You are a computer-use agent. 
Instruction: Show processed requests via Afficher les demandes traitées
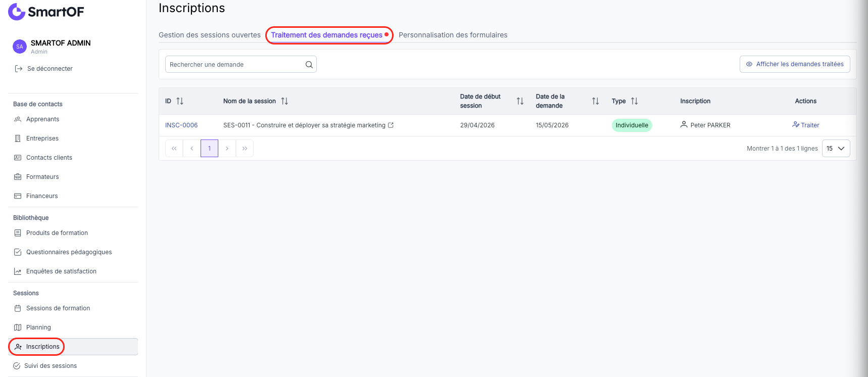(795, 64)
